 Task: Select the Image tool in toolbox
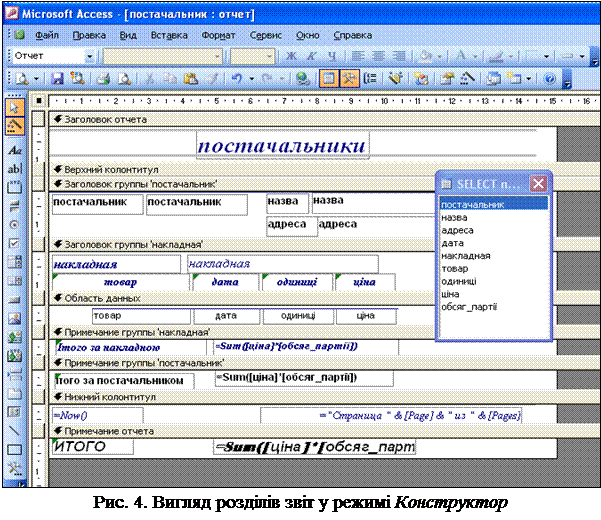(15, 318)
